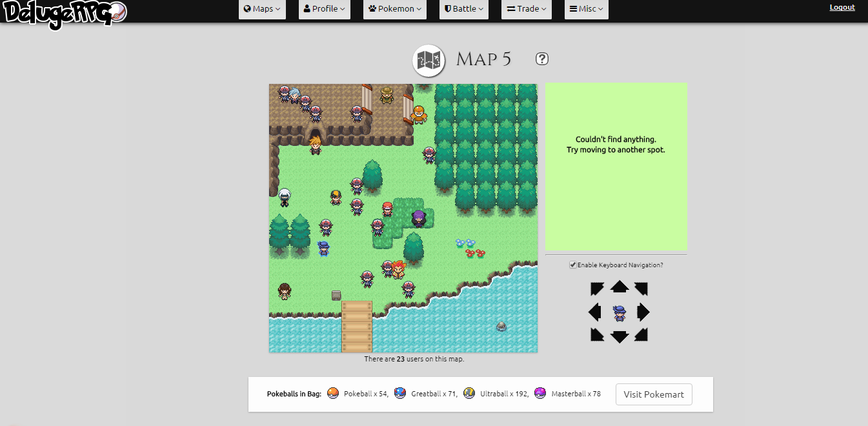Open the Misc menu
868x426 pixels.
click(x=586, y=10)
